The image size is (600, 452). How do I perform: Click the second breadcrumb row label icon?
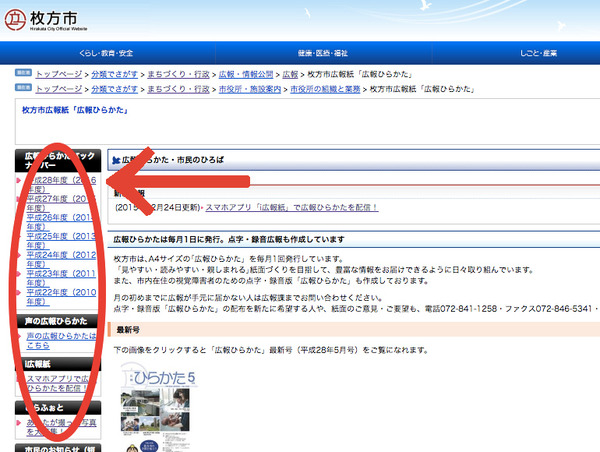22,88
